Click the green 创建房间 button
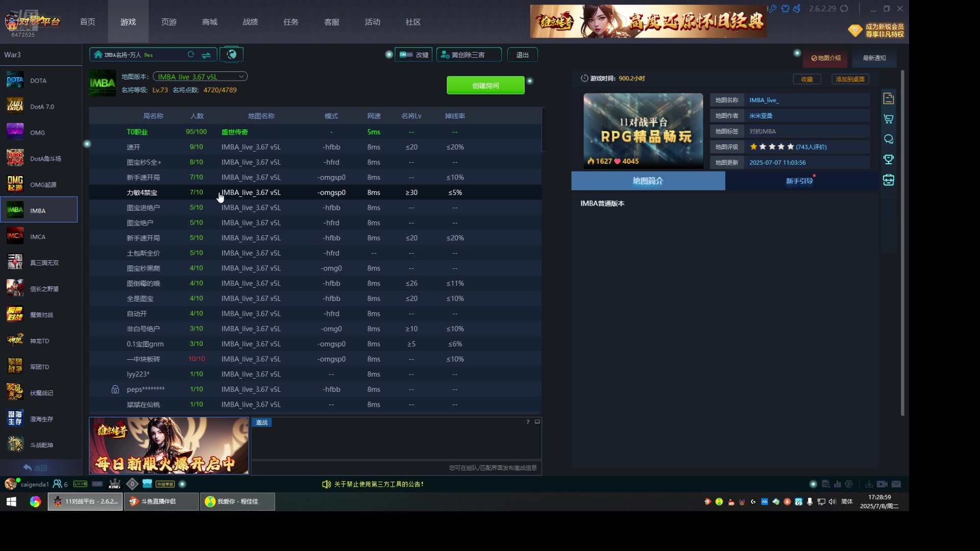Screen dimensions: 980x551 [485, 86]
